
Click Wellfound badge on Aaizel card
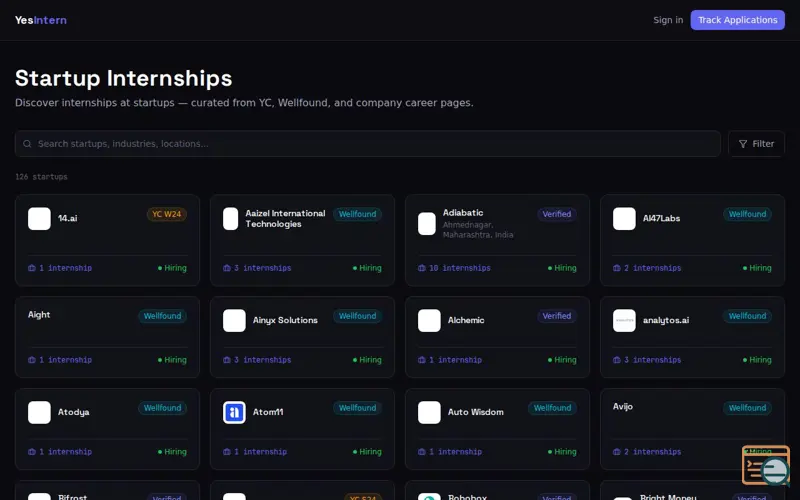tap(357, 214)
